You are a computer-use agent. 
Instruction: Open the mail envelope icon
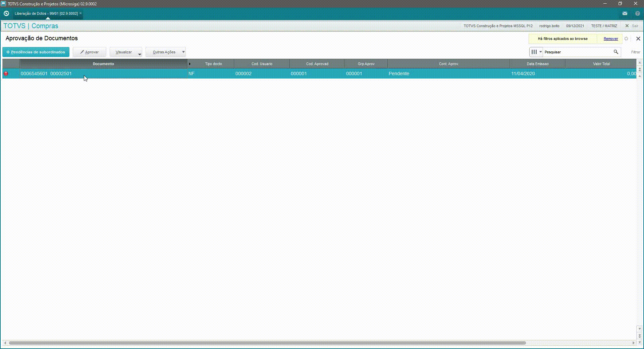click(625, 13)
